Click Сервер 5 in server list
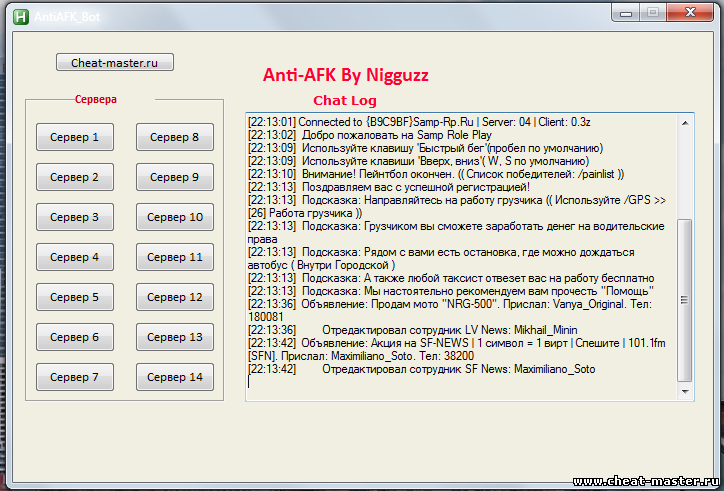 [75, 297]
